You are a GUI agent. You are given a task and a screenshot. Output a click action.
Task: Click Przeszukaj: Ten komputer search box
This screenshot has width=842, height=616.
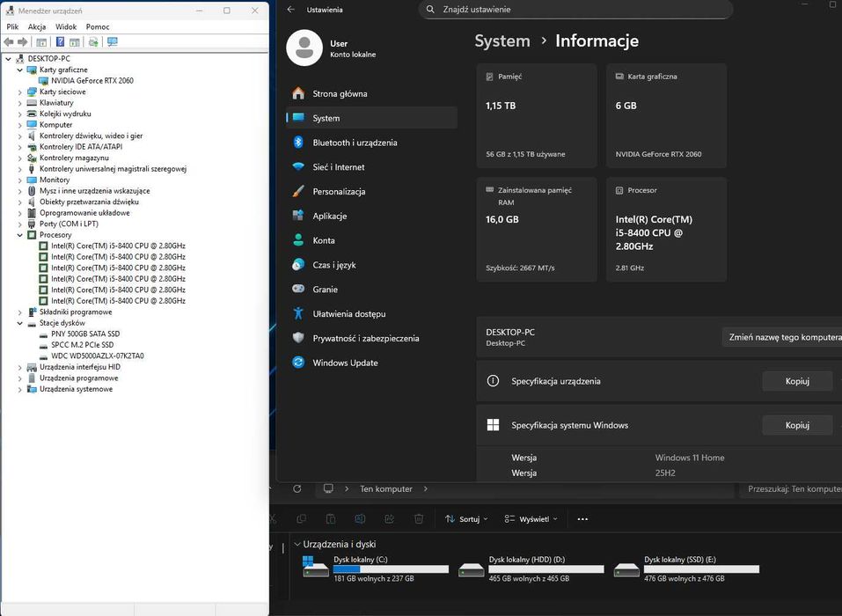click(x=790, y=488)
